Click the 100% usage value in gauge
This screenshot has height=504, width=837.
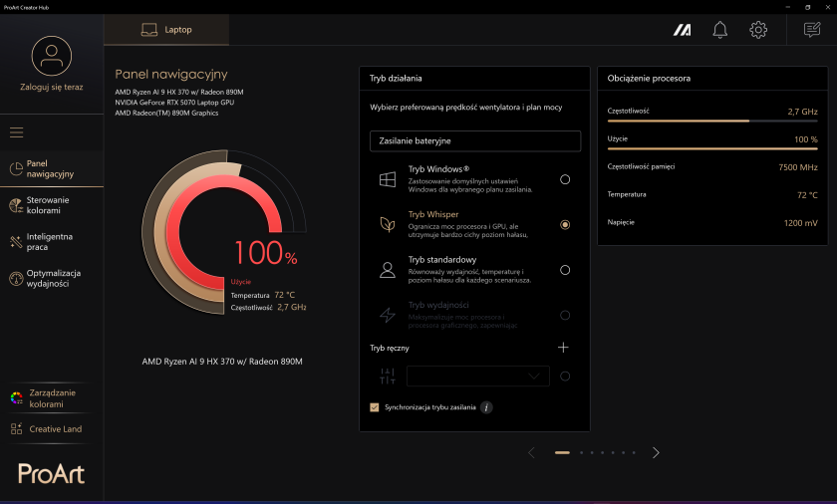coord(265,253)
